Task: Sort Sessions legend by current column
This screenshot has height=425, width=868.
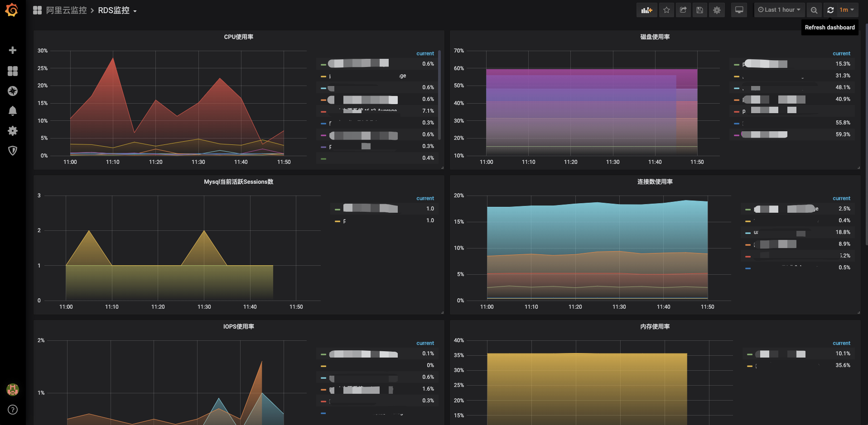Action: [x=425, y=198]
